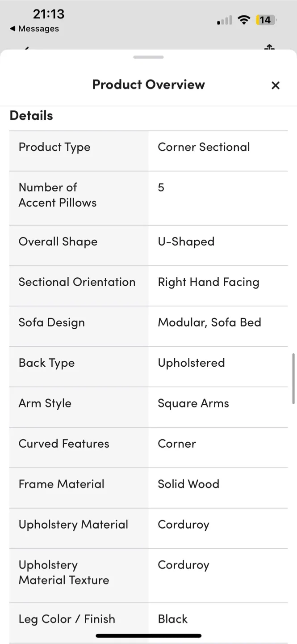Tap the Product Overview title

click(x=148, y=85)
